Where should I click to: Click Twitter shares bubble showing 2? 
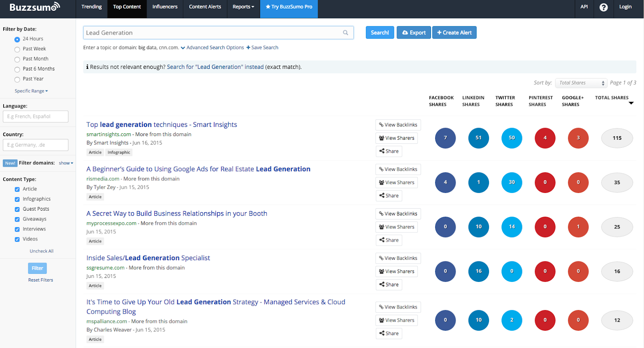pos(512,320)
